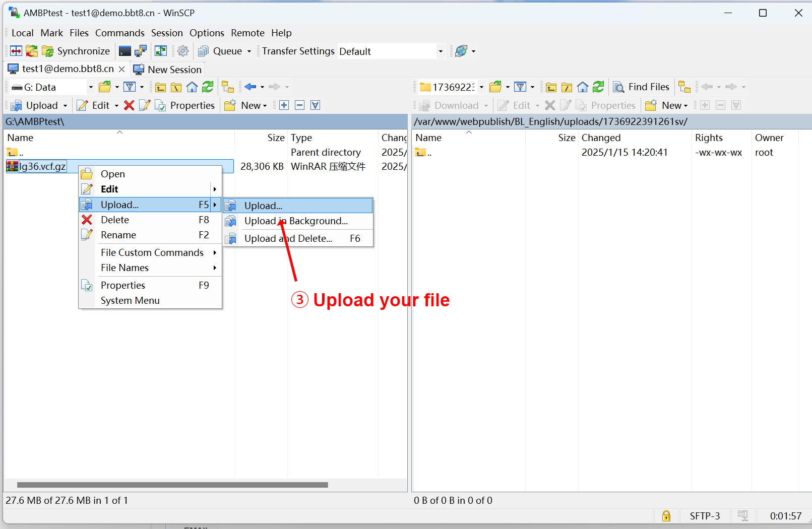This screenshot has width=812, height=529.
Task: Click the globe update/refresh session icon
Action: [x=461, y=51]
